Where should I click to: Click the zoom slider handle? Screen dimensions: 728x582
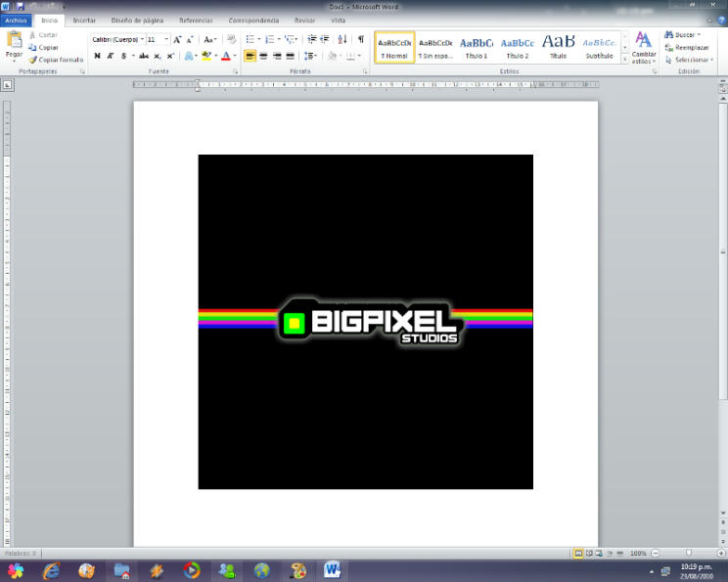pyautogui.click(x=689, y=553)
